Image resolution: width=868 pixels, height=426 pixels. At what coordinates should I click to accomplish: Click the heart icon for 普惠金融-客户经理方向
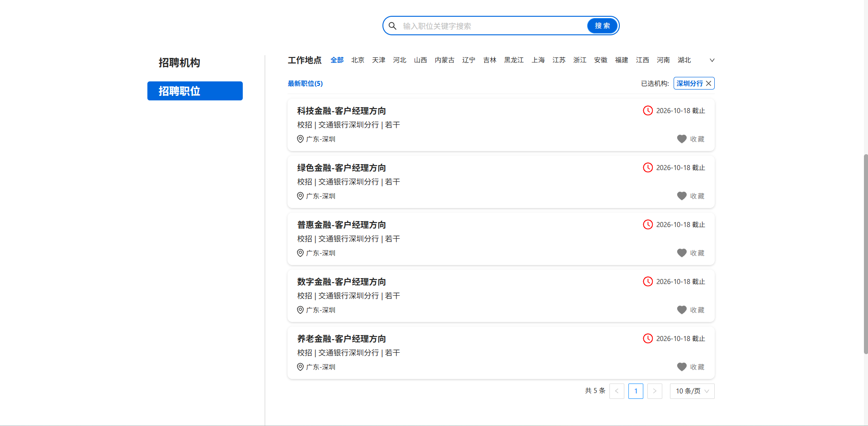coord(682,253)
